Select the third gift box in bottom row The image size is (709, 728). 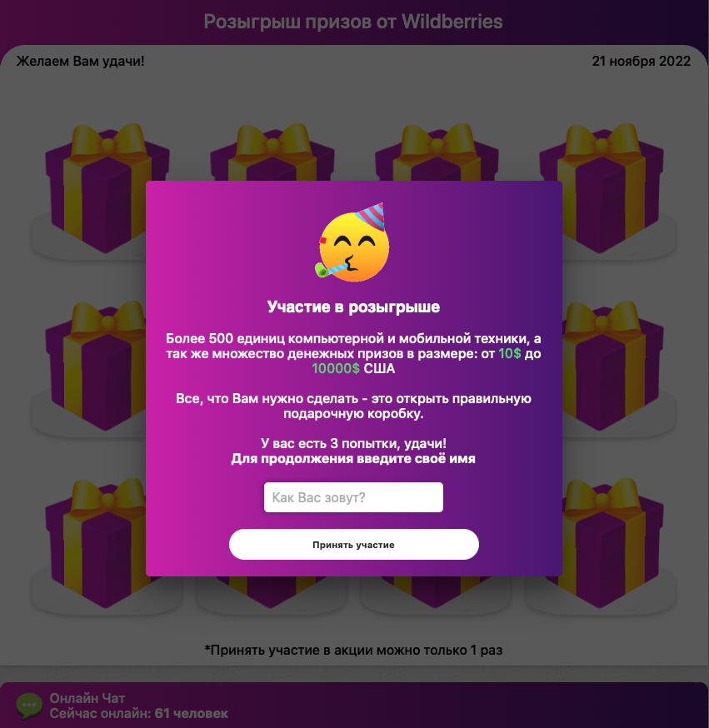(x=437, y=592)
